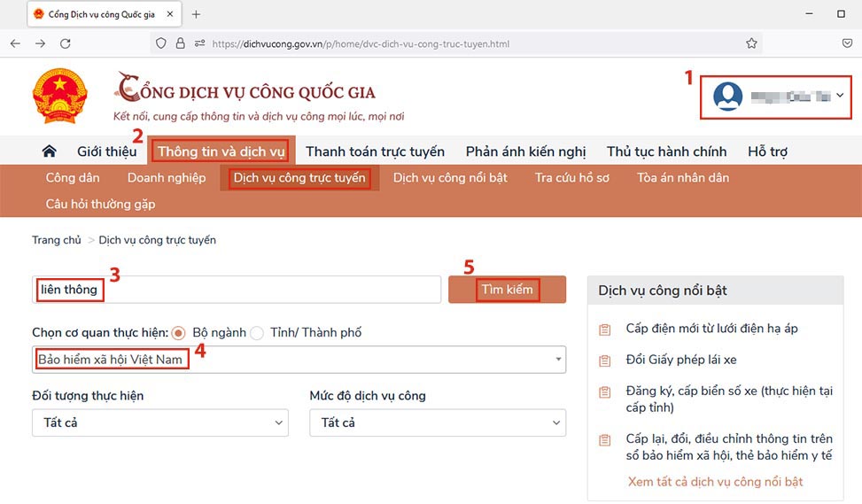Open Cấp lại, đổi, điều chỉnh thông tin link
The height and width of the screenshot is (504, 862).
pos(729,446)
